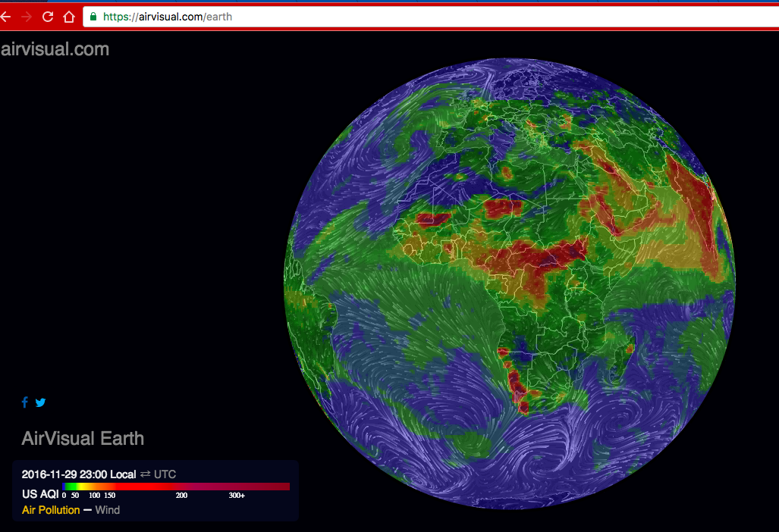Share on Twitter using the bird icon

click(x=41, y=402)
